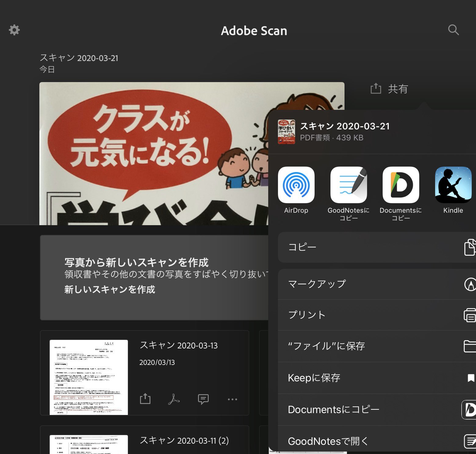Open the large book cover scan preview
Screen dimensions: 476x454
154,154
